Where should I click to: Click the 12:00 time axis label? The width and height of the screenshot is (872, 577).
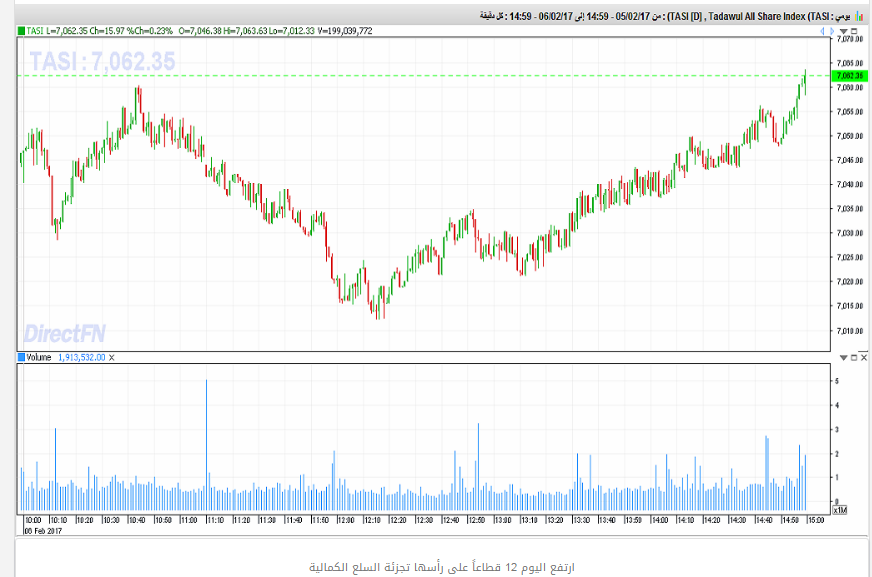tap(346, 520)
